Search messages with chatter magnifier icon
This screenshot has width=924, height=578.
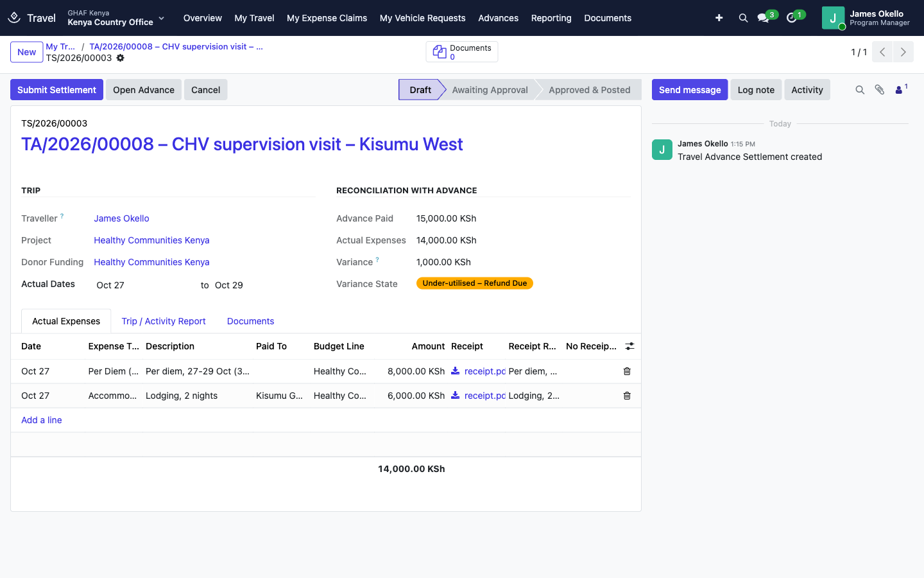(860, 90)
